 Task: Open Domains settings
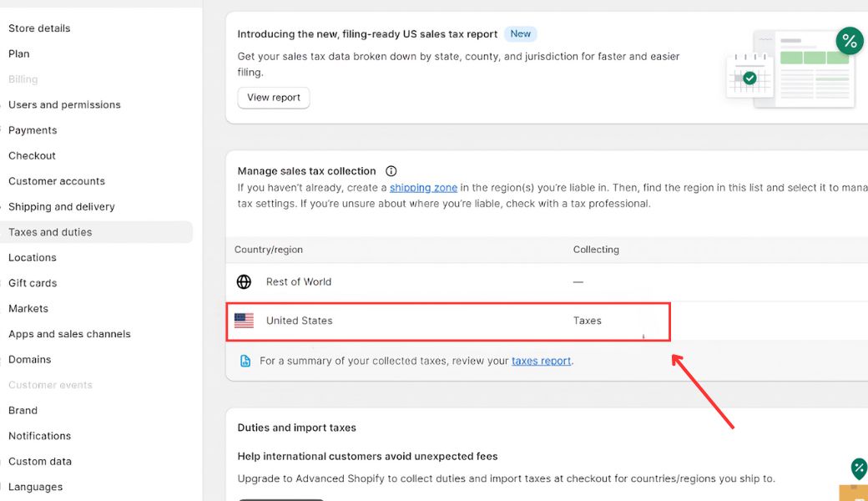[x=29, y=359]
